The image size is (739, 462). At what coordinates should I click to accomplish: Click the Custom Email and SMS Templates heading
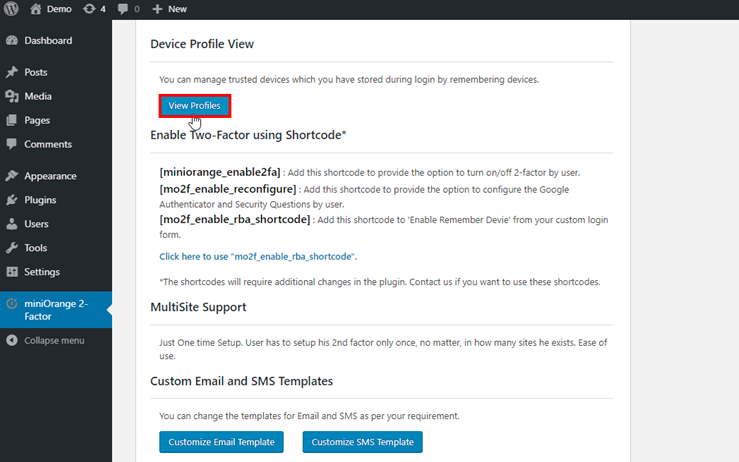tap(242, 381)
